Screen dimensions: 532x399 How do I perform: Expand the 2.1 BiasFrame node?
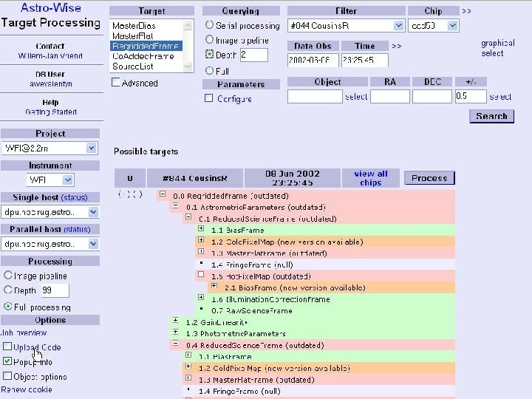[214, 286]
